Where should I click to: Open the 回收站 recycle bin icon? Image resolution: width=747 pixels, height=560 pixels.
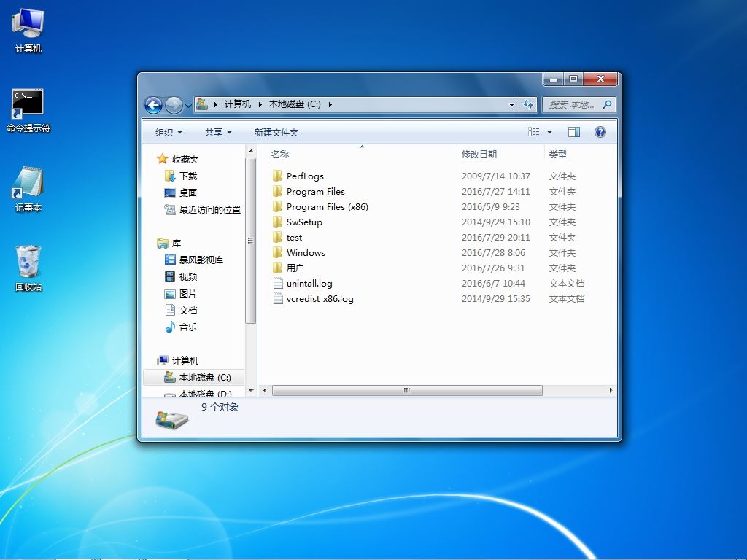coord(28,269)
